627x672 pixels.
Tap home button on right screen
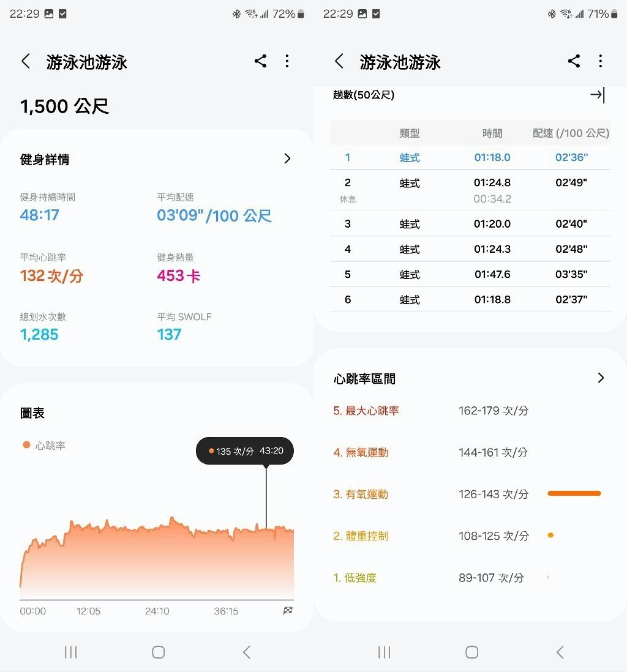tap(471, 652)
